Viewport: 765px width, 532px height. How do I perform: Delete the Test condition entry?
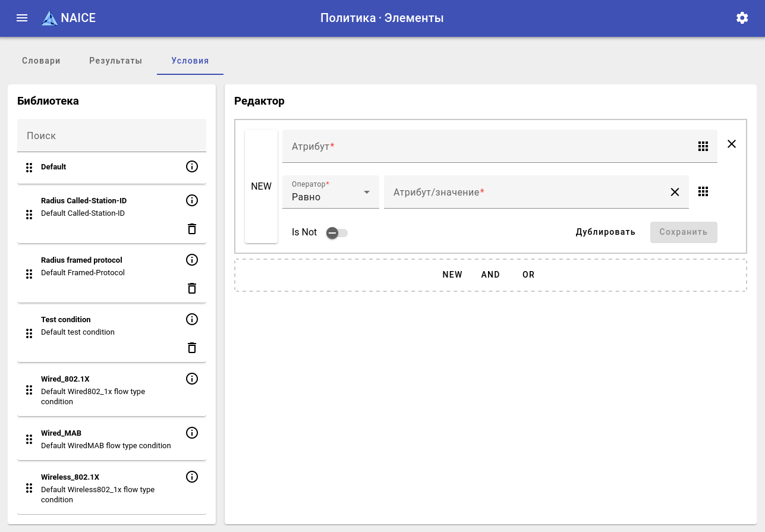(192, 348)
